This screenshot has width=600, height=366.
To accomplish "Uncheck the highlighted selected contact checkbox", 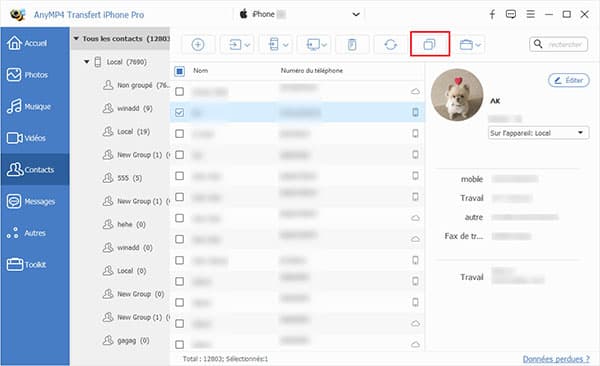I will click(x=179, y=113).
